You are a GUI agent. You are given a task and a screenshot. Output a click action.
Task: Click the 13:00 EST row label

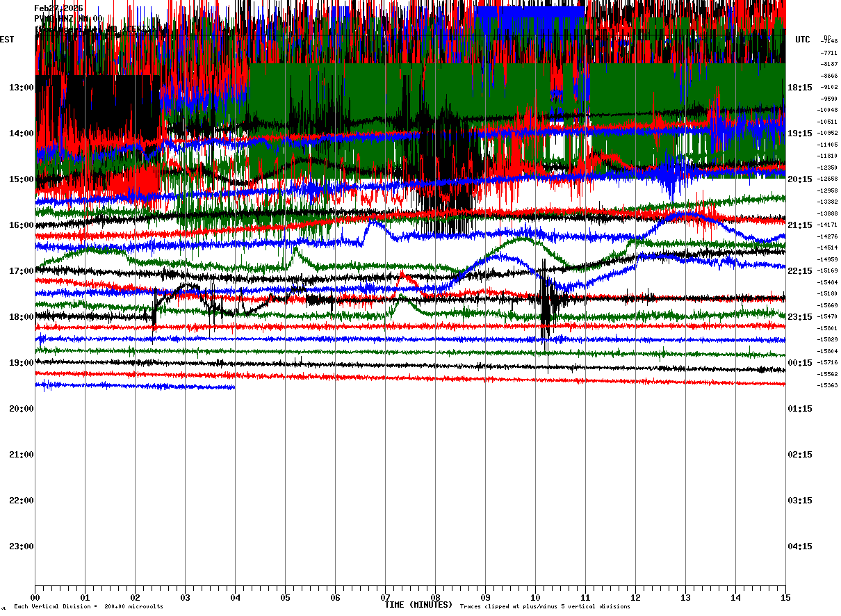22,88
